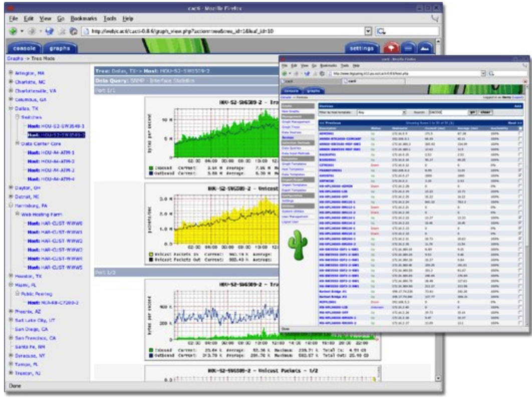Tick the checkbox for third device row
The width and height of the screenshot is (532, 401).
tap(520, 144)
